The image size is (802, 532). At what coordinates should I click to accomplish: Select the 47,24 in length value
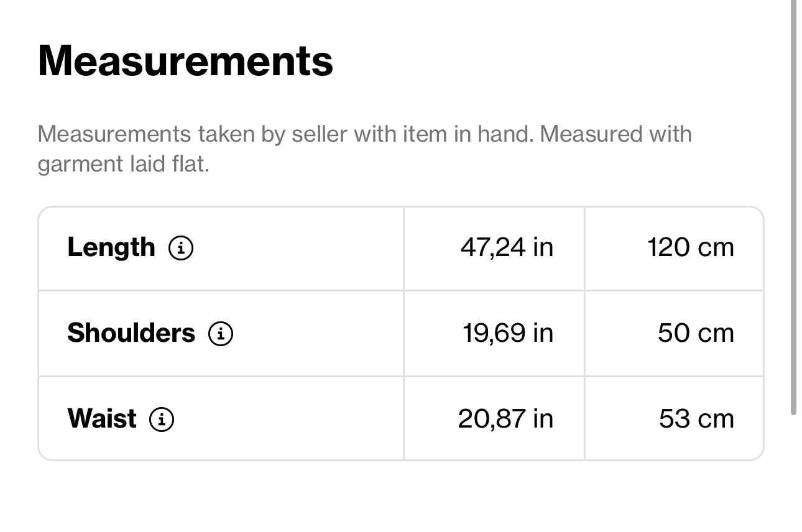[507, 247]
